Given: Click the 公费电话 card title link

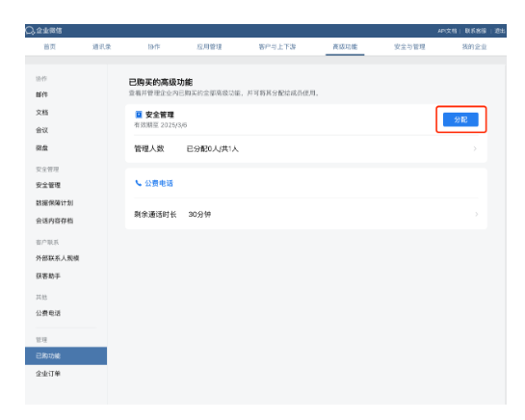Looking at the screenshot, I should tap(159, 183).
